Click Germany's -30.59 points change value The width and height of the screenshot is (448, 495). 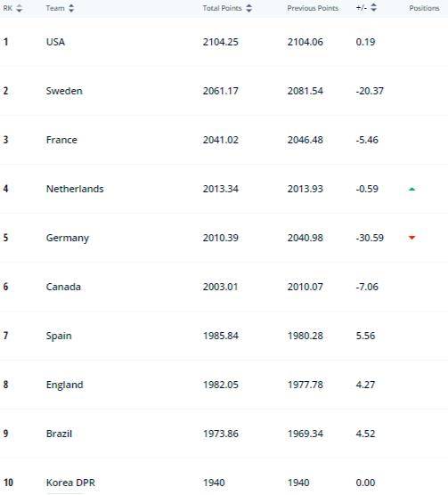370,238
